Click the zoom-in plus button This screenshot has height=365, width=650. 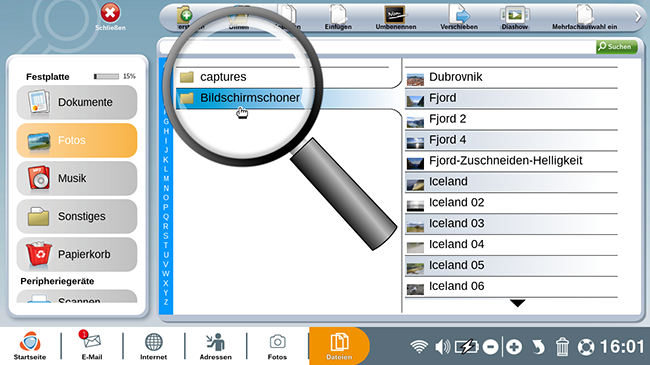tap(514, 347)
